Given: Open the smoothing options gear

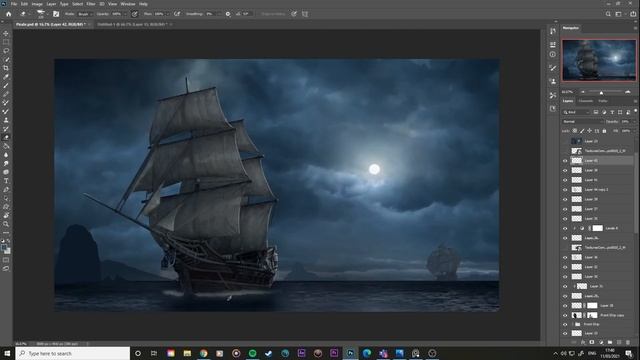Looking at the screenshot, I should click(228, 14).
